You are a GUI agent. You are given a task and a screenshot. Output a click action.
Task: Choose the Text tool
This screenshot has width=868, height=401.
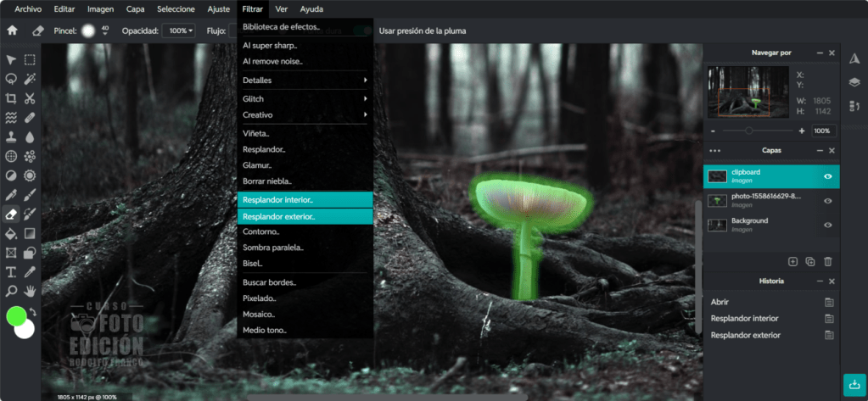[11, 272]
